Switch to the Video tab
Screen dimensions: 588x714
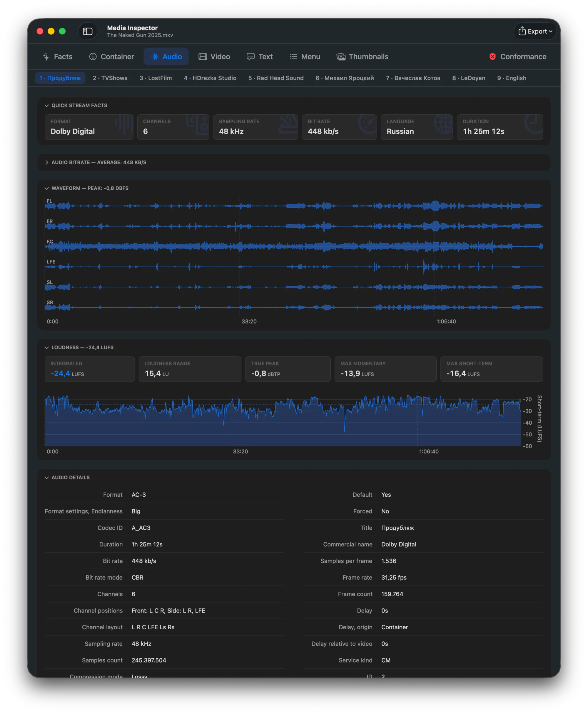click(214, 56)
